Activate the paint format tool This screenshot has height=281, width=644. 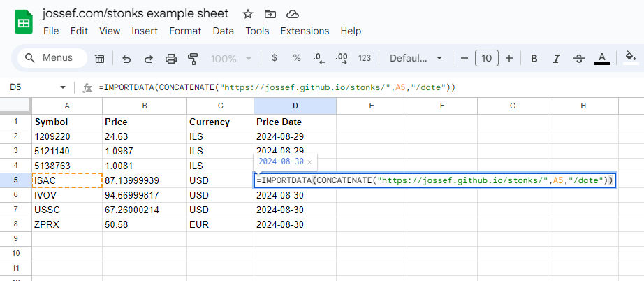pos(193,59)
